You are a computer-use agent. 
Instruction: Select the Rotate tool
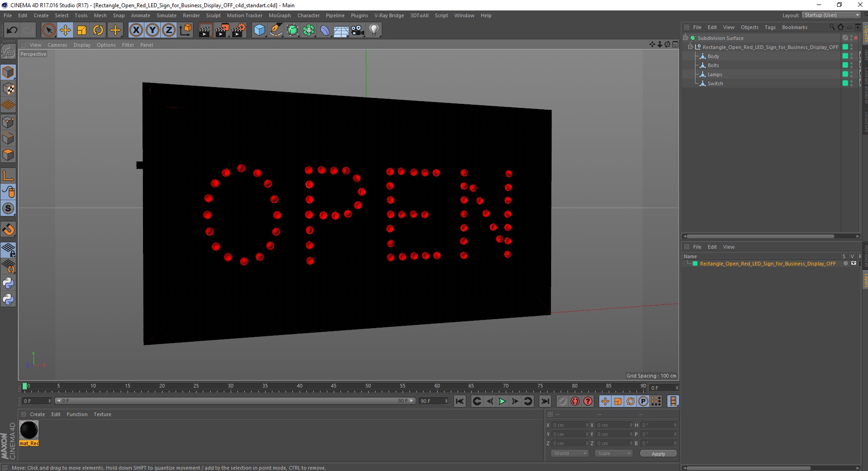point(98,30)
